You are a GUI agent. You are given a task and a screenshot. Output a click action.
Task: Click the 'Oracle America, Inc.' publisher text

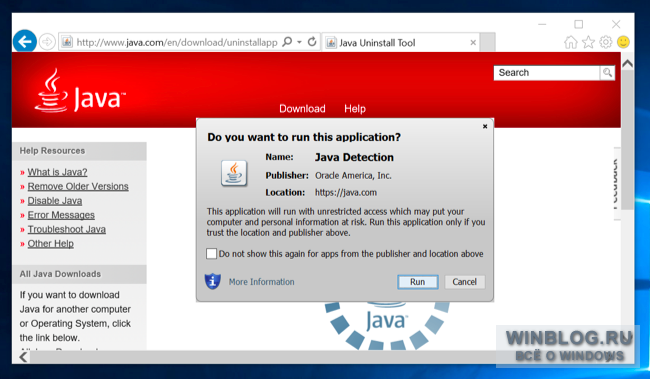[x=353, y=176]
